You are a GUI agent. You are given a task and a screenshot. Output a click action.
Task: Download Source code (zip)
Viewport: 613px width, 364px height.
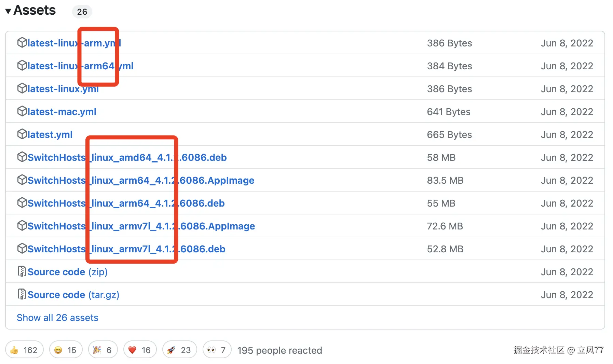pyautogui.click(x=68, y=272)
